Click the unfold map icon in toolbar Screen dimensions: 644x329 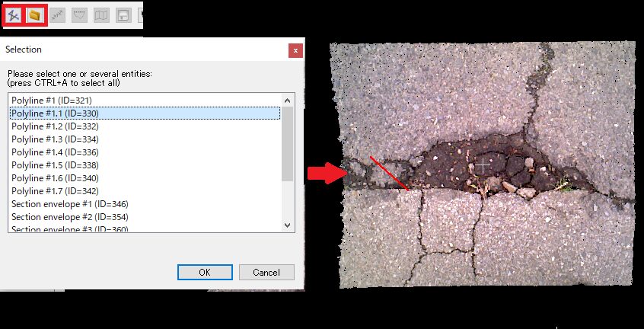101,14
